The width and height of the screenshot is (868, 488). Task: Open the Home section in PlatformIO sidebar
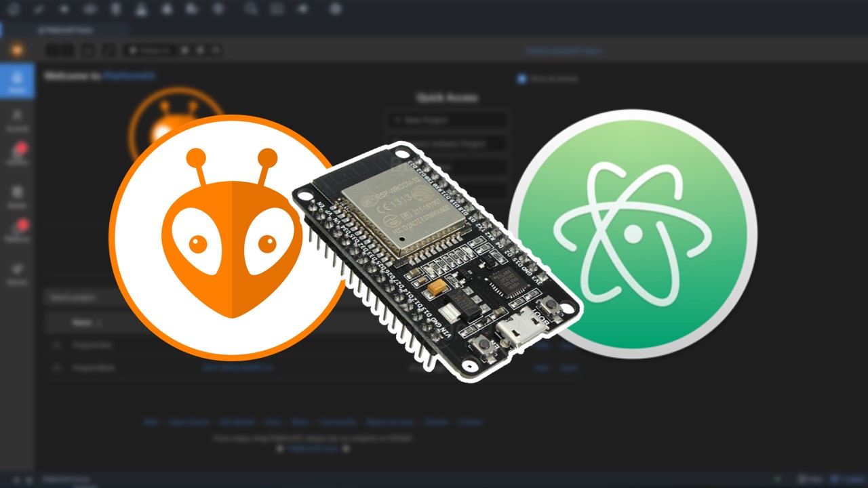click(18, 81)
